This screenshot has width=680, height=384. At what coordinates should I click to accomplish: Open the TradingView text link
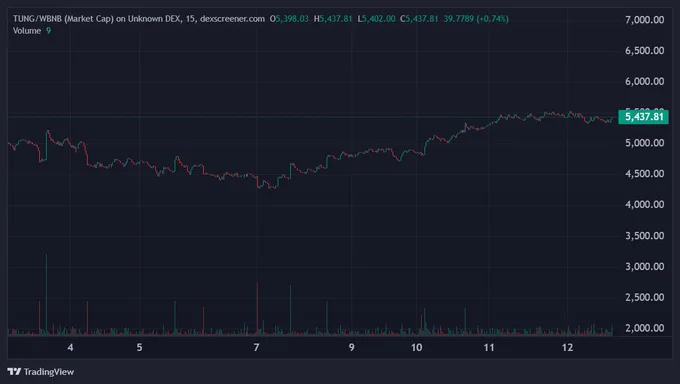[49, 371]
